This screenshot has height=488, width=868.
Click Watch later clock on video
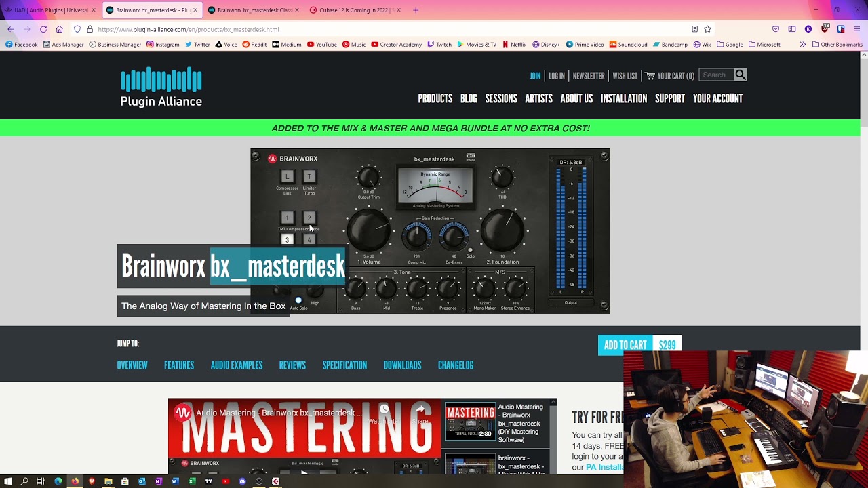tap(384, 409)
